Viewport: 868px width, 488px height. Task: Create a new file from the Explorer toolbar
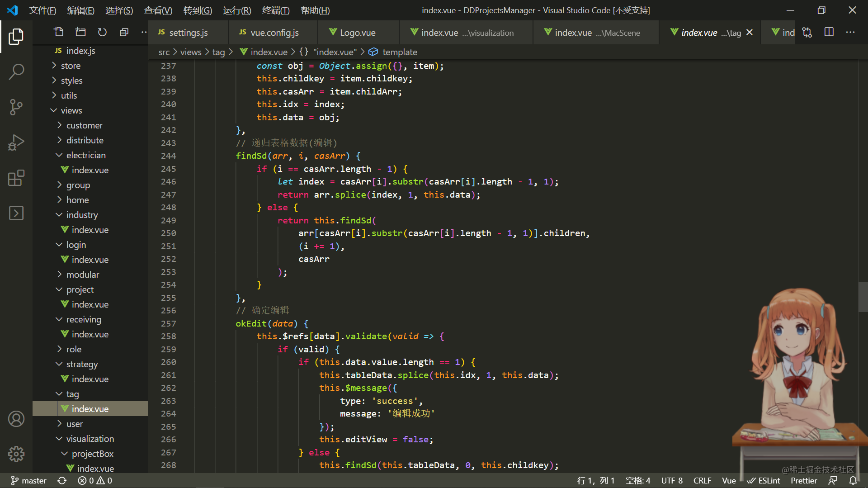coord(58,32)
